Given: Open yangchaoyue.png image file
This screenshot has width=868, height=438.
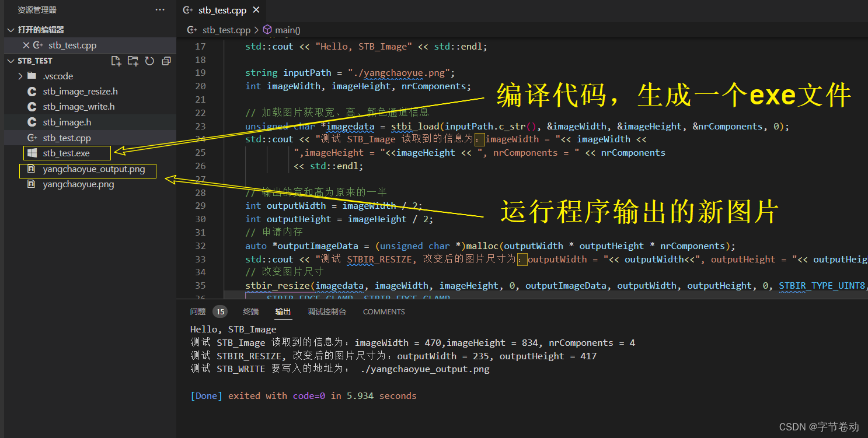Looking at the screenshot, I should coord(78,184).
